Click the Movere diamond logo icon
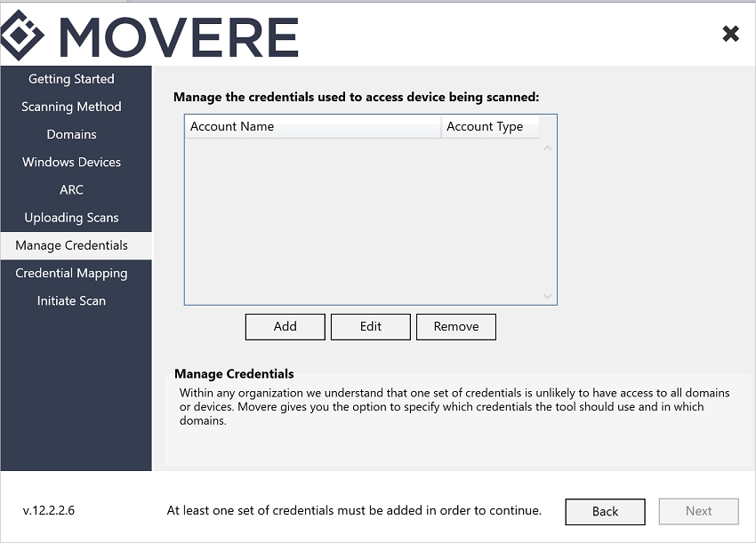 pyautogui.click(x=22, y=36)
